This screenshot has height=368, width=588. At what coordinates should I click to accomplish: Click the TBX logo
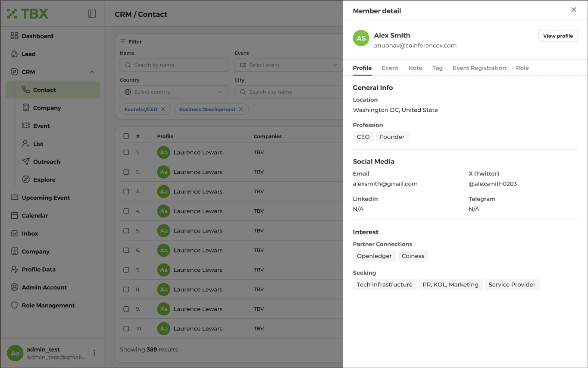[28, 14]
